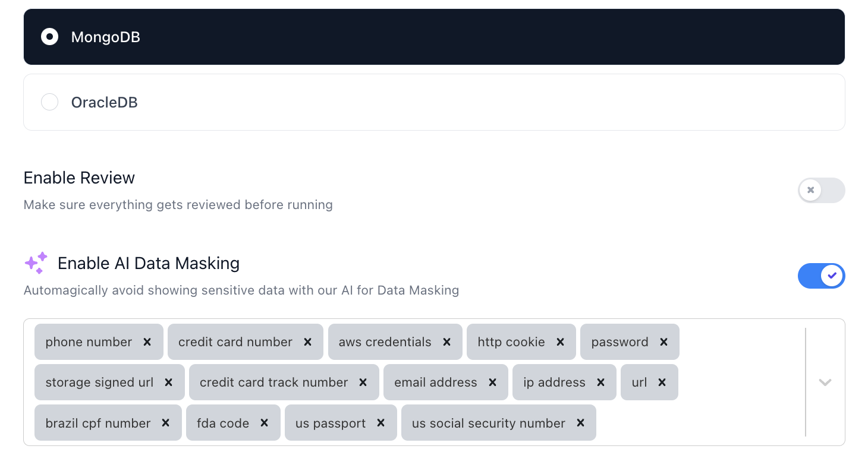Remove us social security number tag
This screenshot has height=468, width=868.
tap(580, 423)
